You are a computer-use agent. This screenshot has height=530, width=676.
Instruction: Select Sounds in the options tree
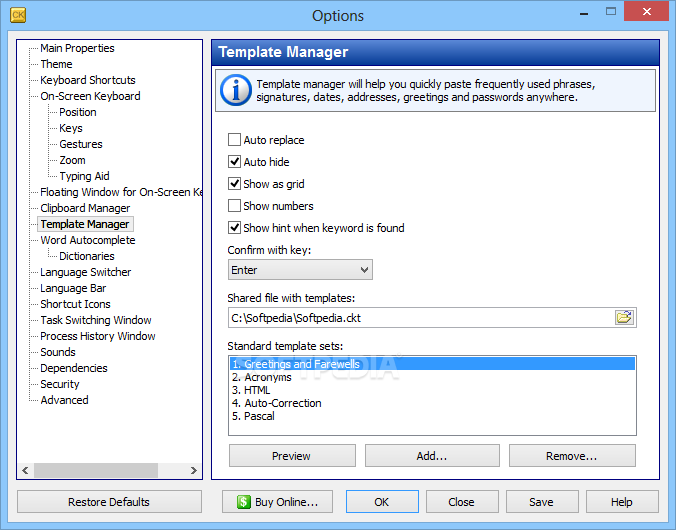(58, 352)
